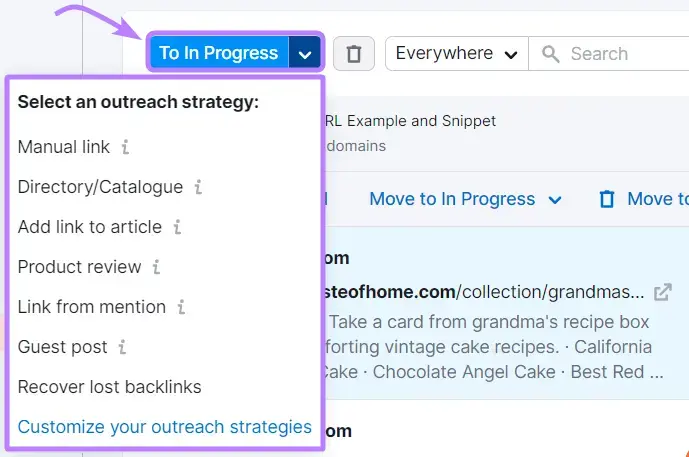Click info icon next to Product review
The width and height of the screenshot is (689, 457).
(156, 267)
